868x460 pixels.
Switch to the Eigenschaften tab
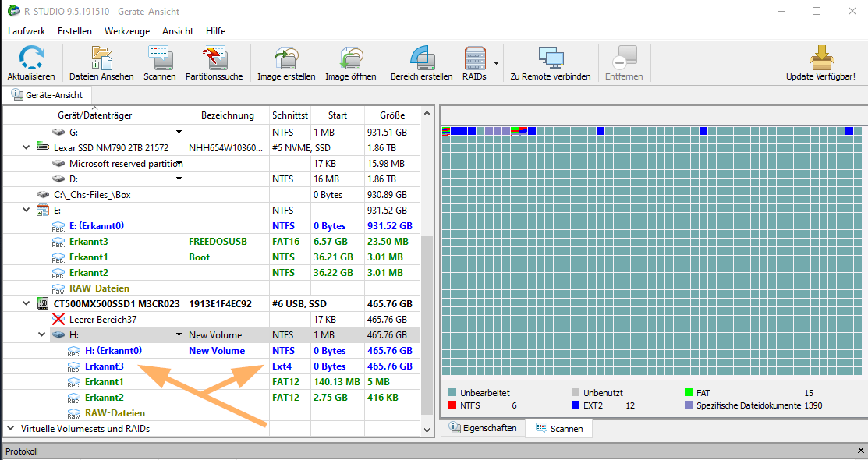[x=484, y=428]
